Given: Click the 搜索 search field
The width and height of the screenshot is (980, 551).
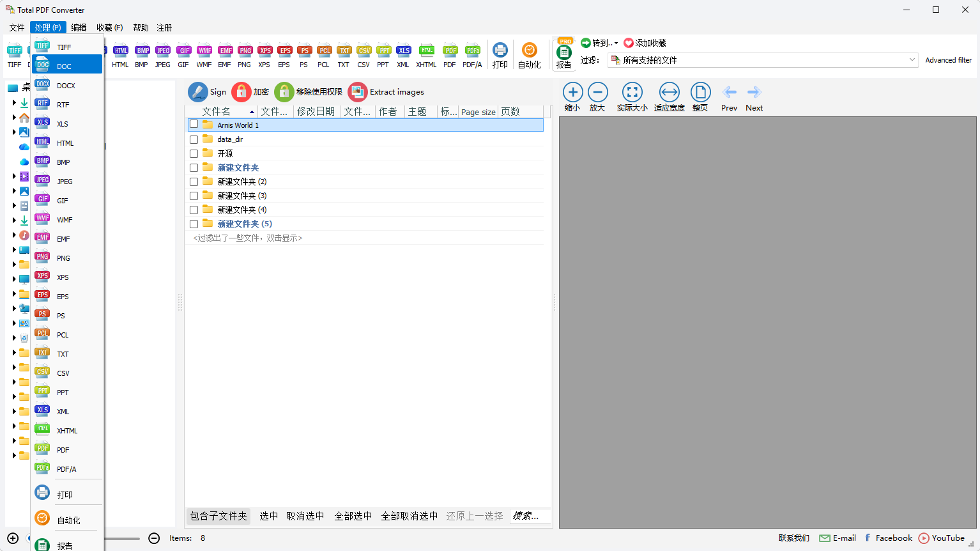Looking at the screenshot, I should click(530, 516).
